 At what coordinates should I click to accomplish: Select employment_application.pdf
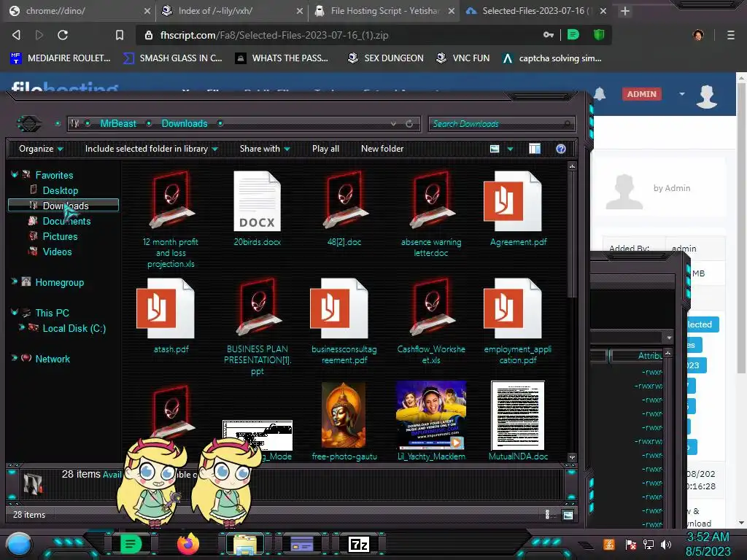click(518, 322)
